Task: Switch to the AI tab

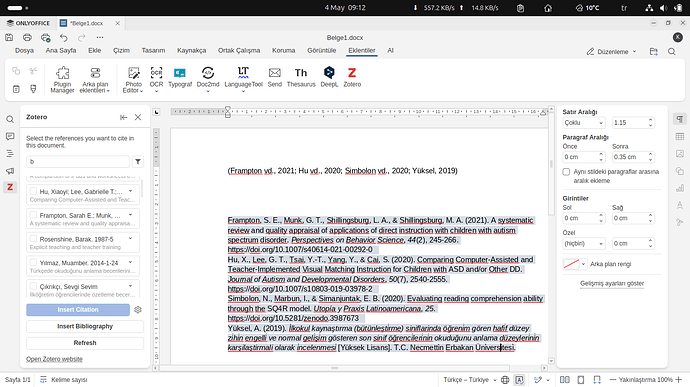Action: (390, 50)
